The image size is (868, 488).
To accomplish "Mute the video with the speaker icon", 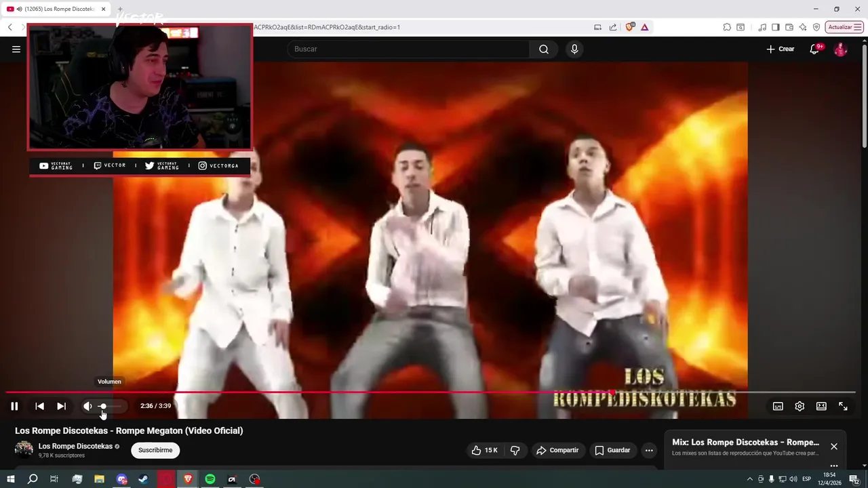I will [x=87, y=406].
